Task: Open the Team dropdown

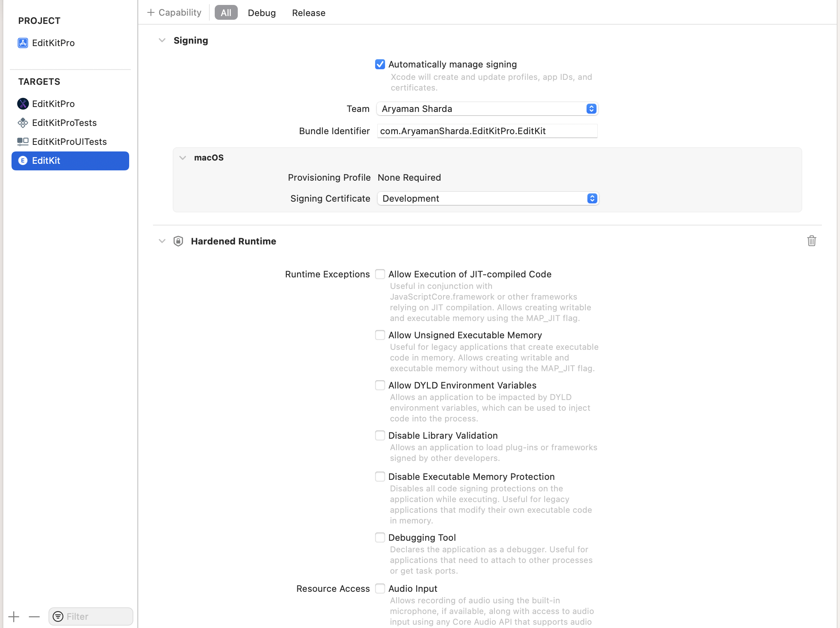Action: [487, 109]
